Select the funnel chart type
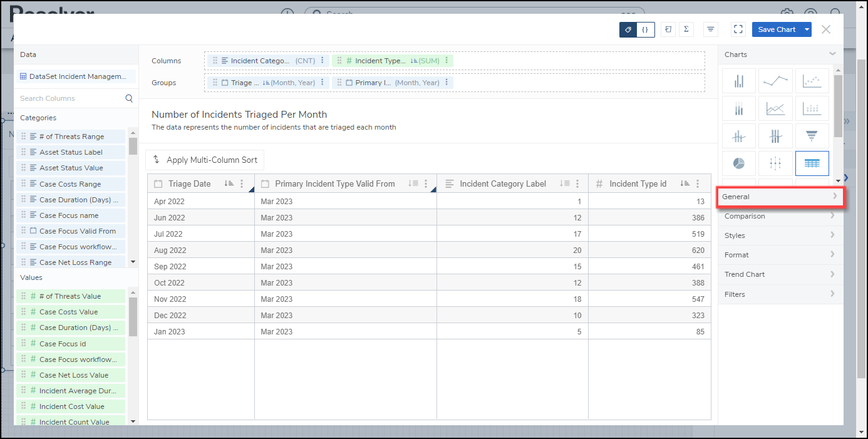Screen dimensions: 868x439 pyautogui.click(x=812, y=136)
